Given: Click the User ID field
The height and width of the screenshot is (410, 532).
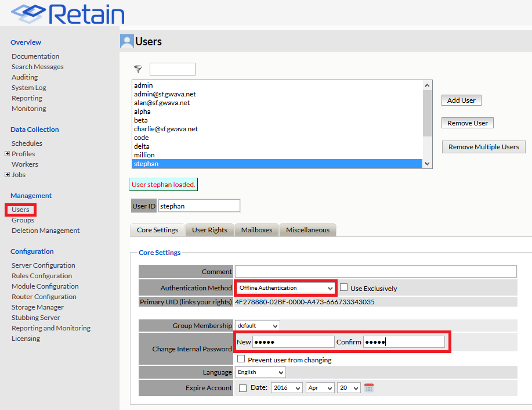Looking at the screenshot, I should [199, 206].
